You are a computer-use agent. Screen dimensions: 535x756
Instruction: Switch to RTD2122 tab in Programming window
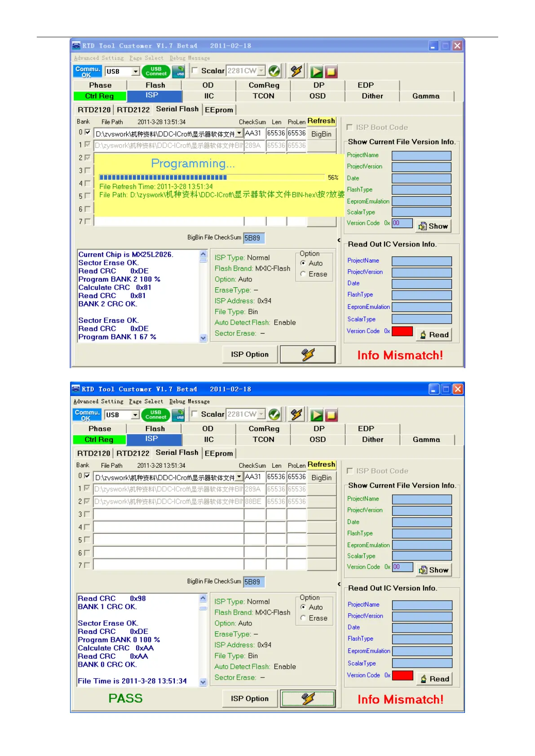(x=133, y=110)
